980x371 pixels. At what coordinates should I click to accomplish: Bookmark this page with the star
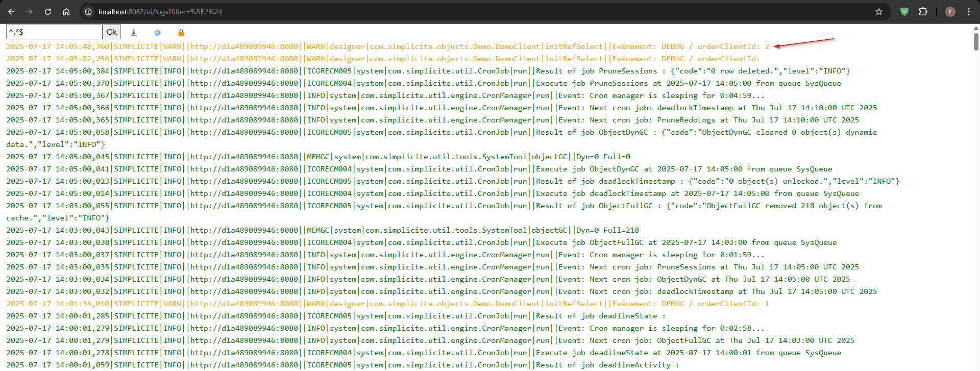coord(879,12)
